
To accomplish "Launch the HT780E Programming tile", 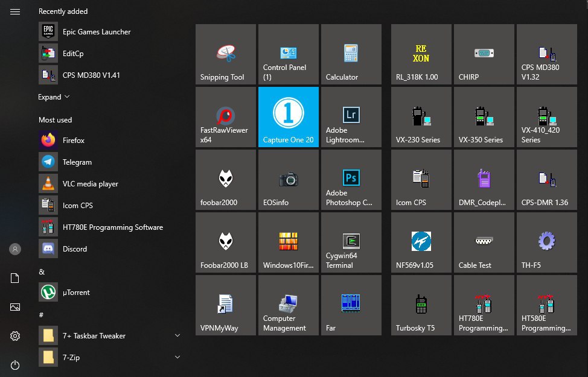I will [484, 305].
